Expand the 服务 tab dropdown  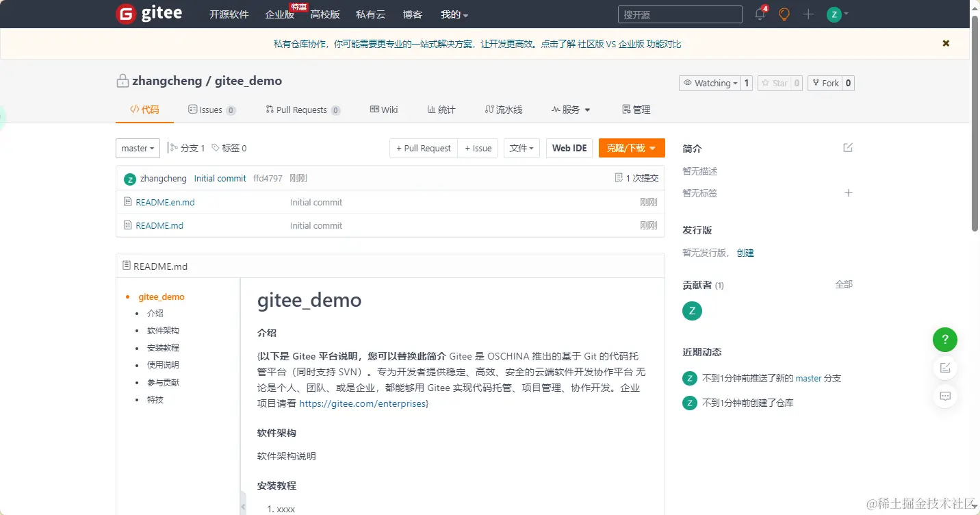(x=571, y=110)
